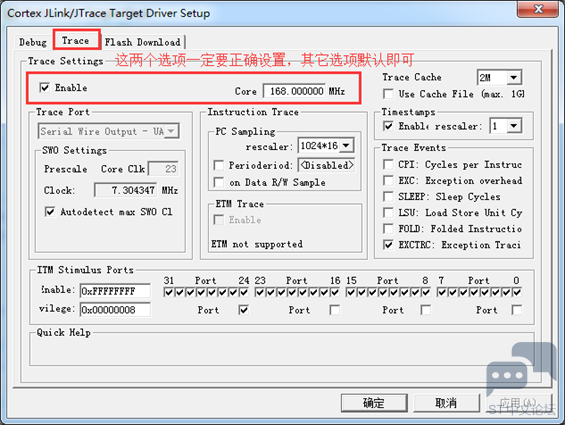Screen dimensions: 565x425
Task: Toggle Timestamps Enable checkbox
Action: 388,126
